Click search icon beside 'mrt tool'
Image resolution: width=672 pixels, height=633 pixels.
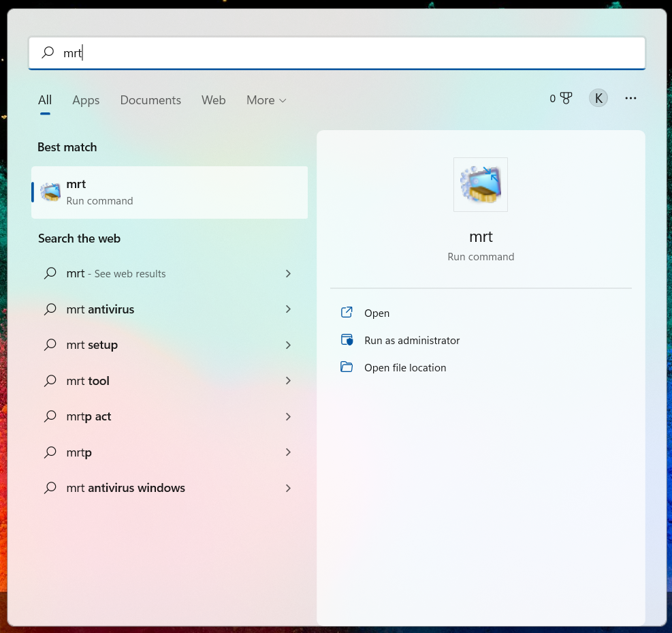(x=50, y=380)
